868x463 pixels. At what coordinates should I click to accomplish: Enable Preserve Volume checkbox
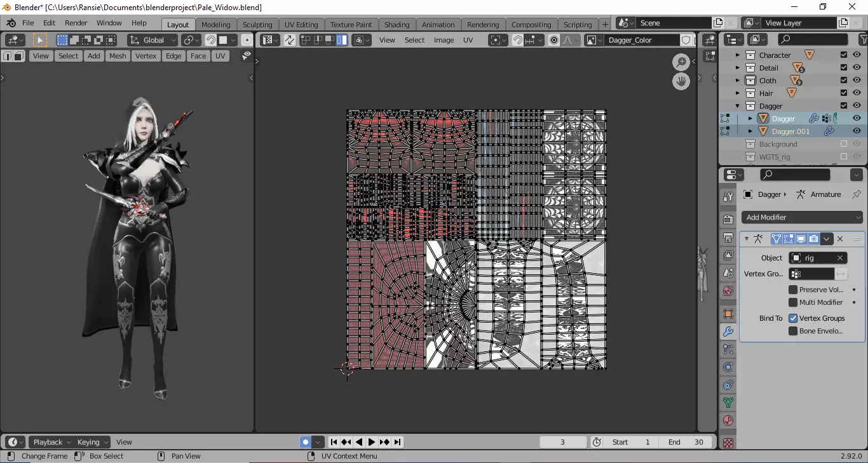793,290
